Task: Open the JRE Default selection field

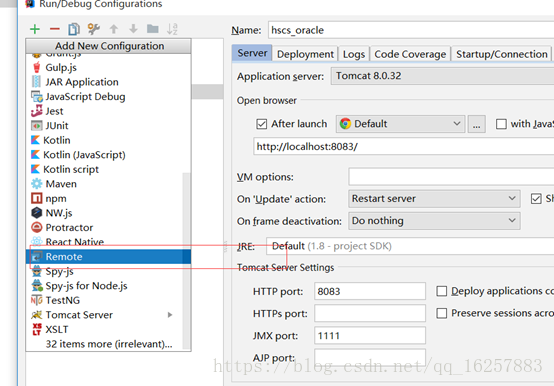Action: point(410,246)
